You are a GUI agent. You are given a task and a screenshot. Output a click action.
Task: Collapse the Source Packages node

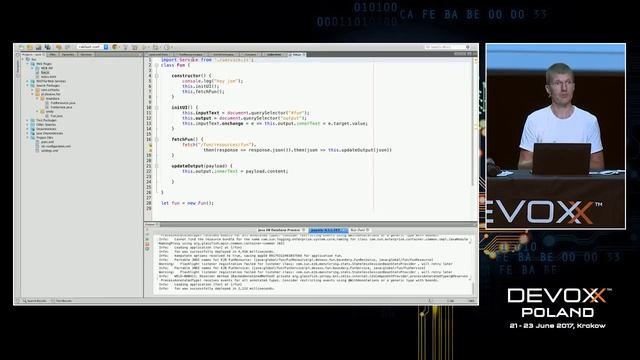point(28,86)
